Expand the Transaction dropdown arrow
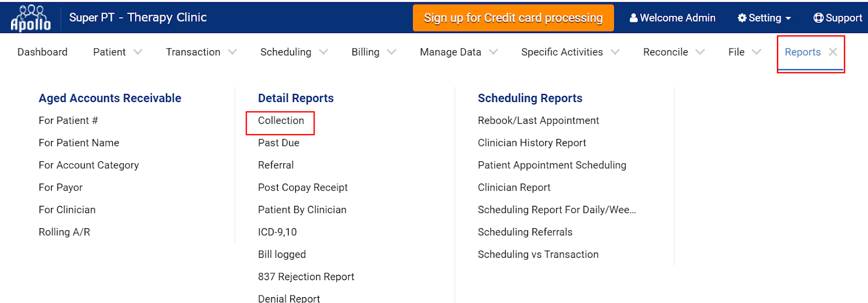 pyautogui.click(x=232, y=52)
